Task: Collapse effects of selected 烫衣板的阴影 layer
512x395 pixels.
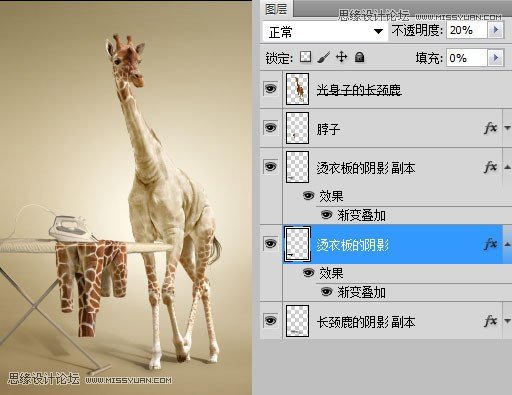Action: click(x=507, y=244)
